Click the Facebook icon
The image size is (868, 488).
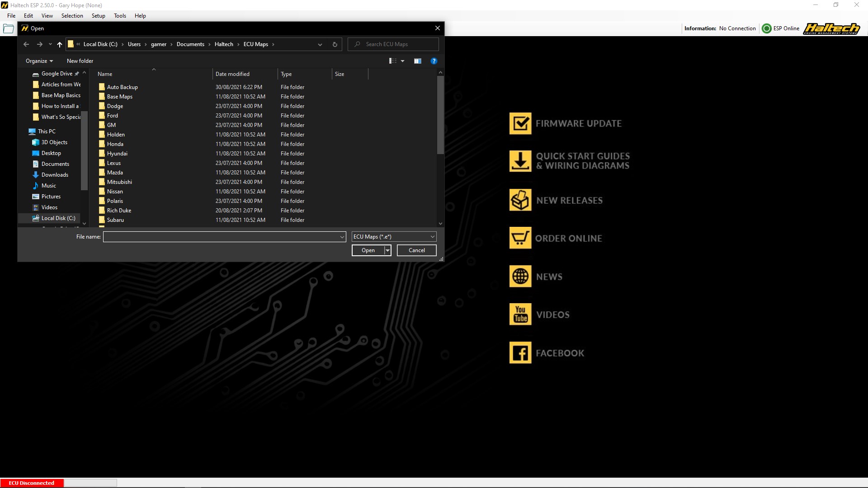point(520,353)
